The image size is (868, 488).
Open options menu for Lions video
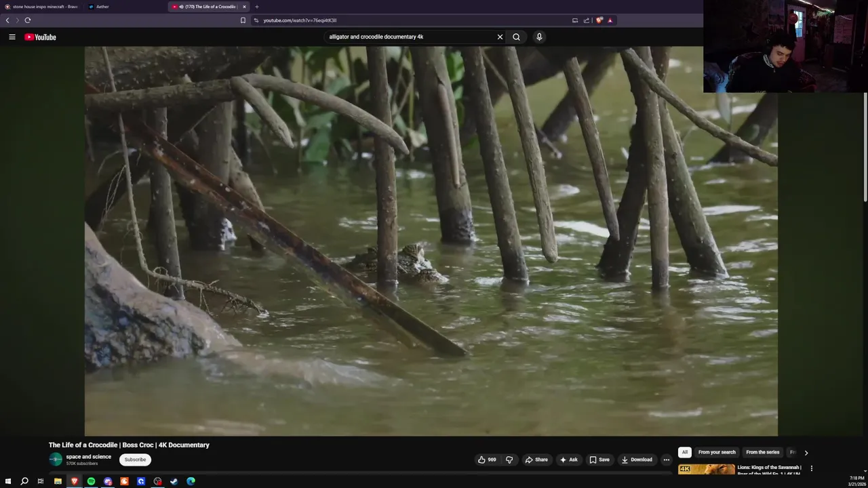[811, 468]
